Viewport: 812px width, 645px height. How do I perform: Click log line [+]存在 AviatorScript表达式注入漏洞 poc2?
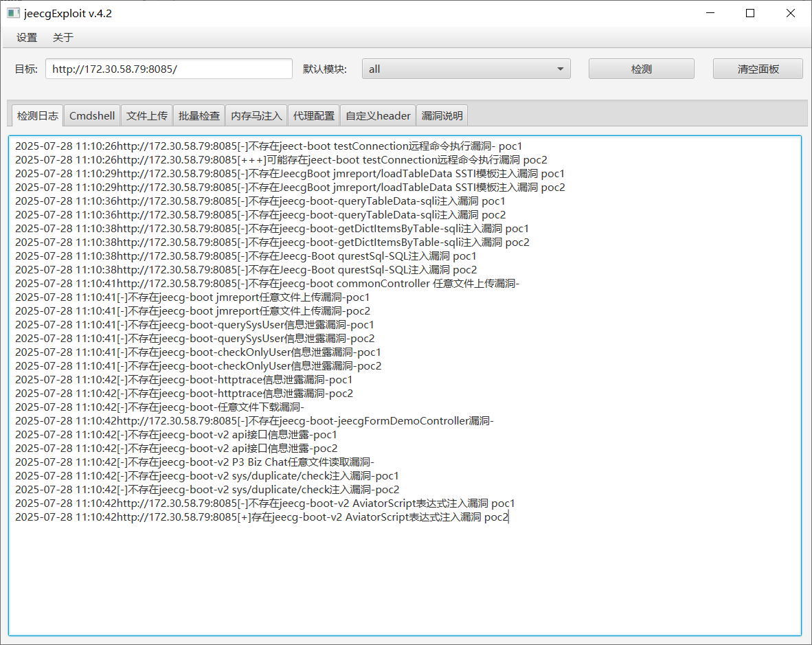click(x=262, y=517)
